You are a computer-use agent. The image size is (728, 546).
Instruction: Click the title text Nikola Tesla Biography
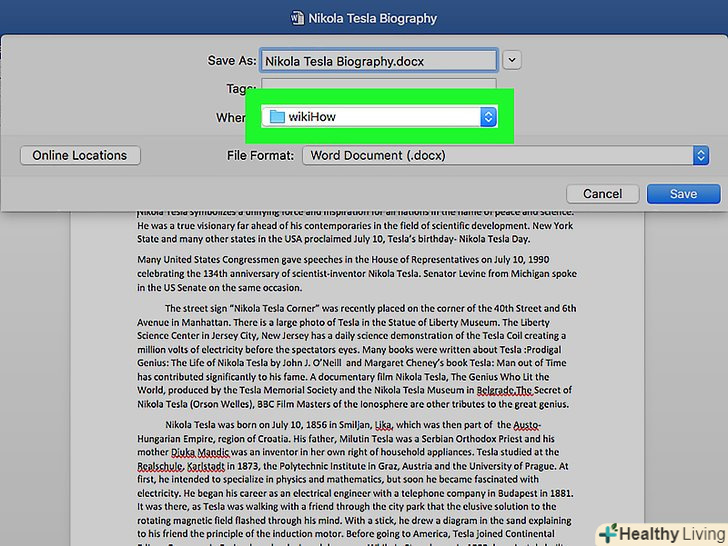(x=372, y=18)
